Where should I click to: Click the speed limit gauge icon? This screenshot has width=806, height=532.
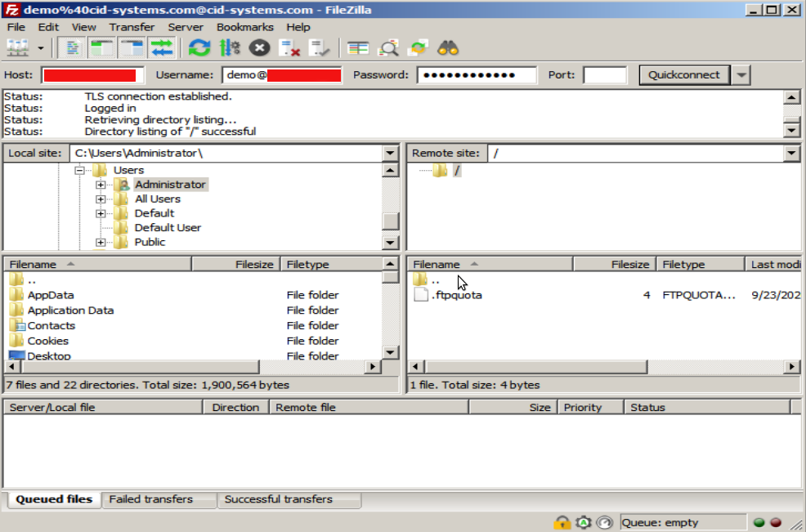pyautogui.click(x=605, y=523)
